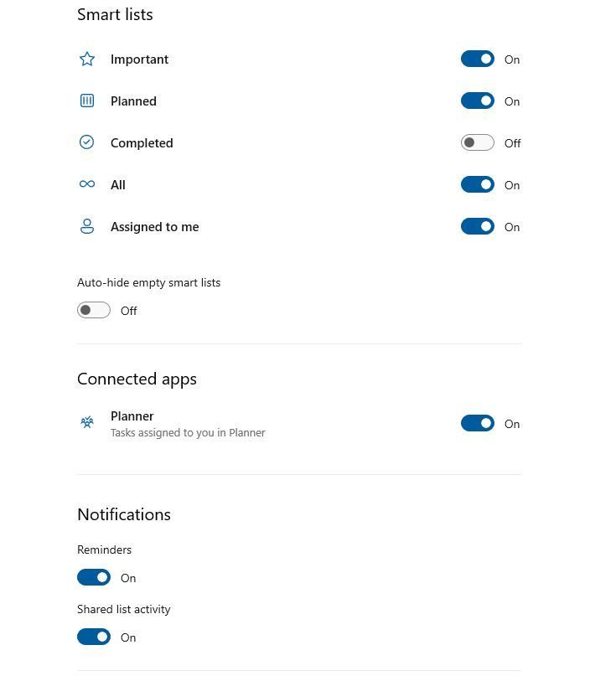This screenshot has width=616, height=676.
Task: Turn off Reminders notifications
Action: click(94, 578)
